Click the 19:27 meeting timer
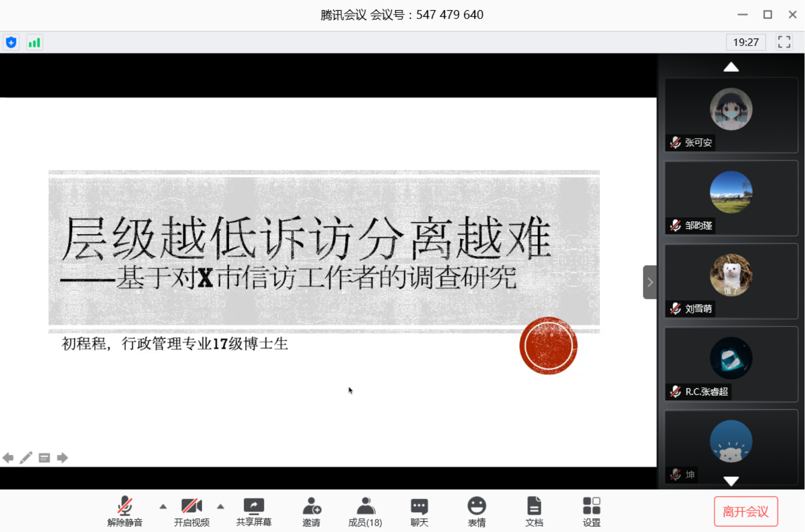 (x=745, y=42)
